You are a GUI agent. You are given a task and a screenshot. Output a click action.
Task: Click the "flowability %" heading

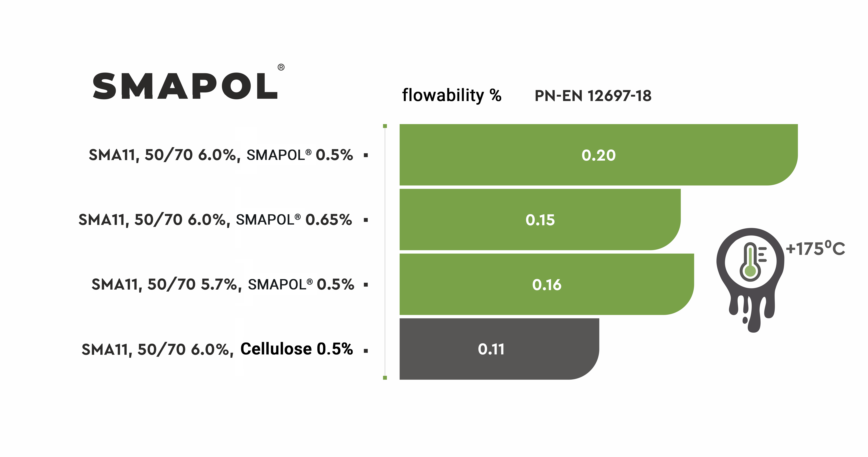[451, 95]
